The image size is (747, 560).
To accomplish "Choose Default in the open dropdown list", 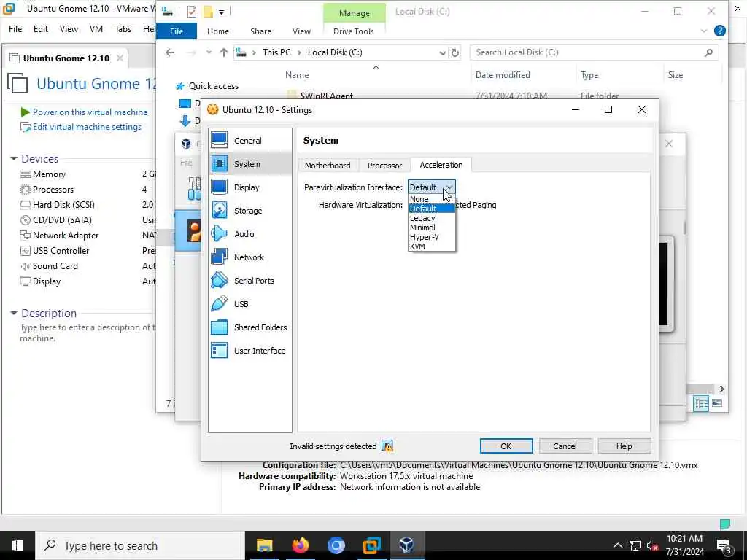I will pos(432,209).
